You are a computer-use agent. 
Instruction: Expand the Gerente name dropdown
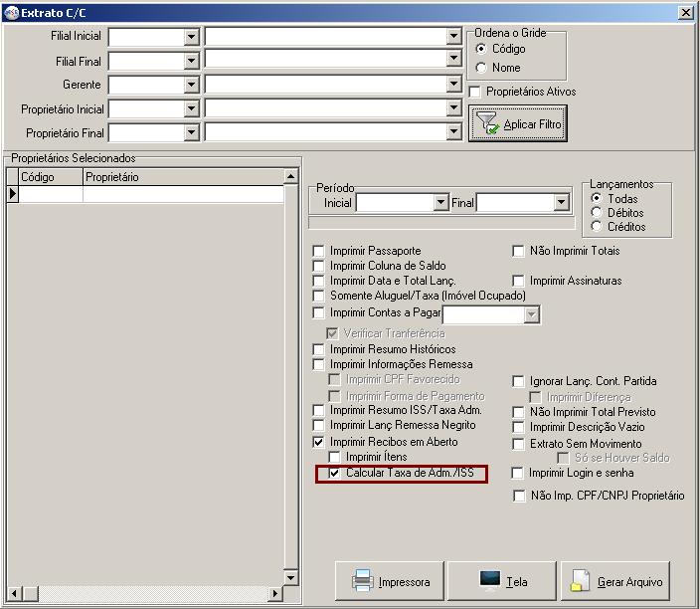point(453,85)
